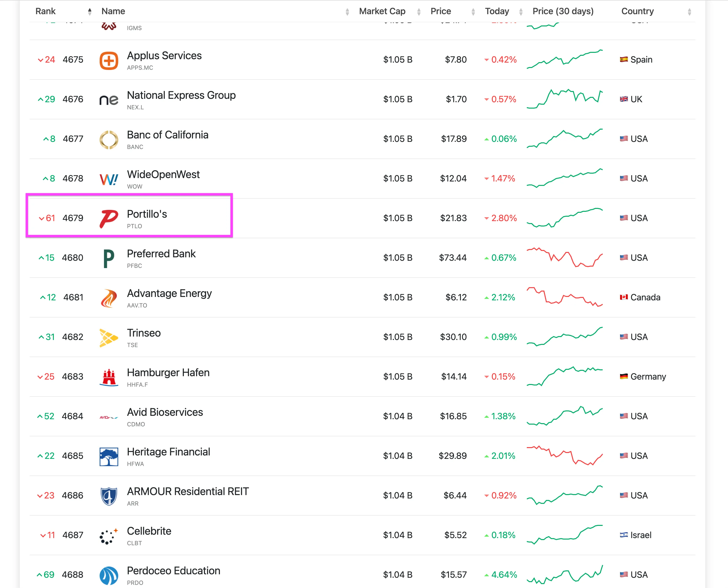Sort by Today column arrows
This screenshot has height=588, width=728.
pyautogui.click(x=521, y=12)
